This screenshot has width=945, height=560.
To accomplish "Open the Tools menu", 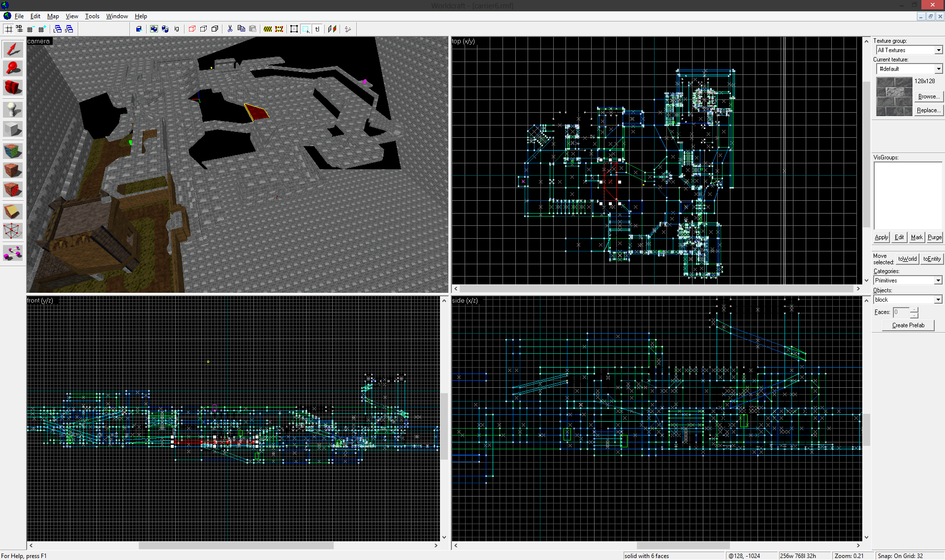I will click(92, 16).
